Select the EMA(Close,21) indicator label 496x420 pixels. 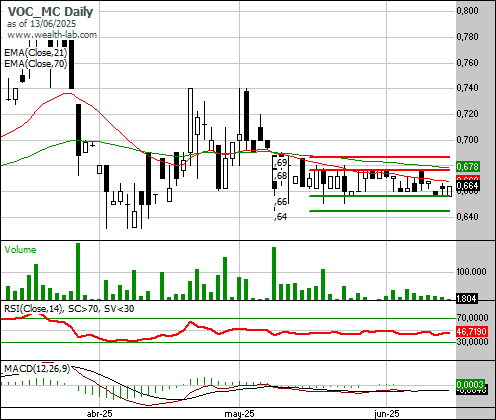[36, 53]
